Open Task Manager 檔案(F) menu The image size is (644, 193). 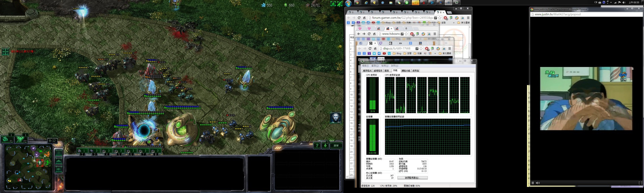tap(365, 66)
